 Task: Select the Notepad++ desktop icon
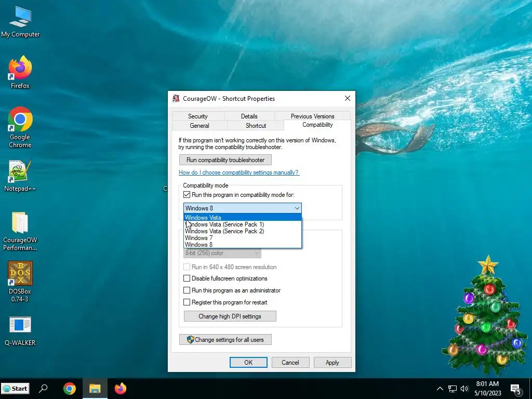click(20, 176)
